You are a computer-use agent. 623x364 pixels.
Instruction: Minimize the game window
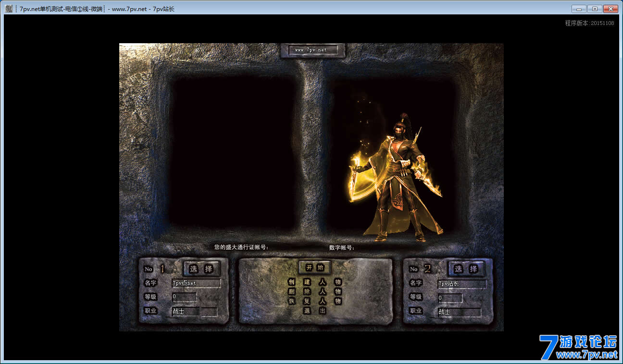579,9
